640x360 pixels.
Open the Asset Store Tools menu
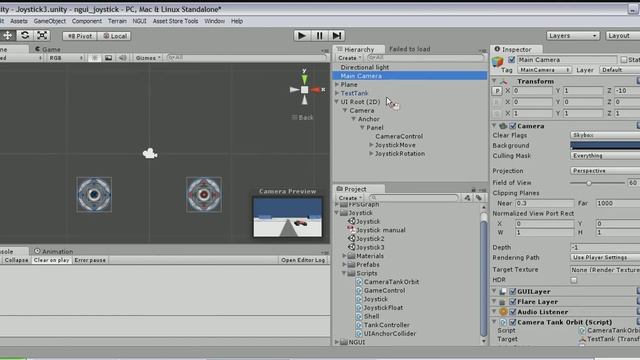[x=175, y=21]
